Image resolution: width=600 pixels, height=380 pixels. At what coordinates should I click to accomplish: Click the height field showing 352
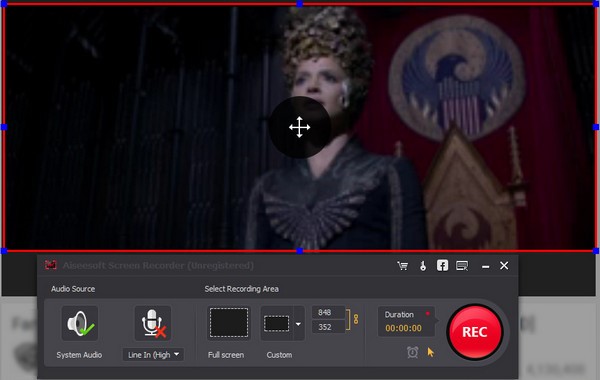pyautogui.click(x=328, y=327)
